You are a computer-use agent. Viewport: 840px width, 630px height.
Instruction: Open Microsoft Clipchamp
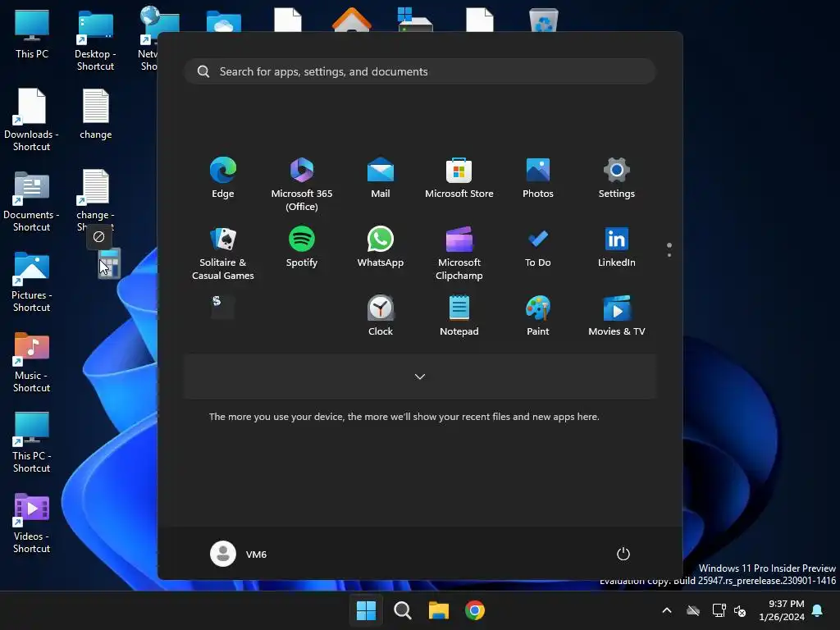pyautogui.click(x=459, y=253)
